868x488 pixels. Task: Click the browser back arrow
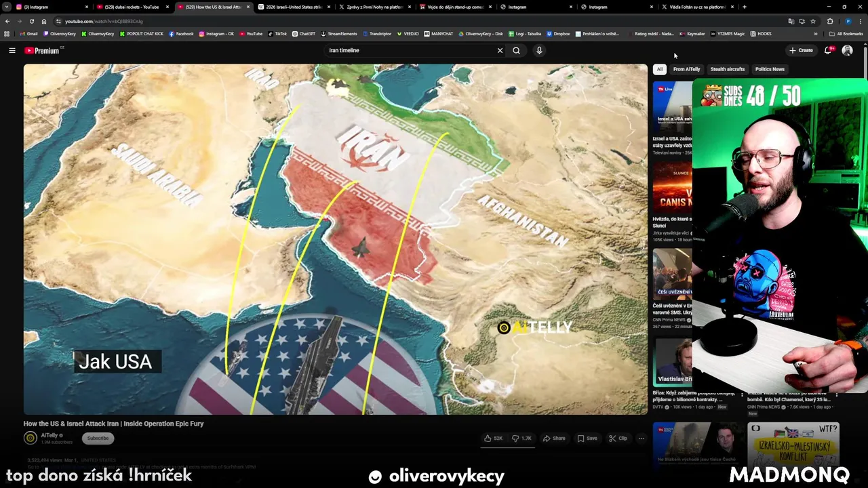[x=7, y=21]
